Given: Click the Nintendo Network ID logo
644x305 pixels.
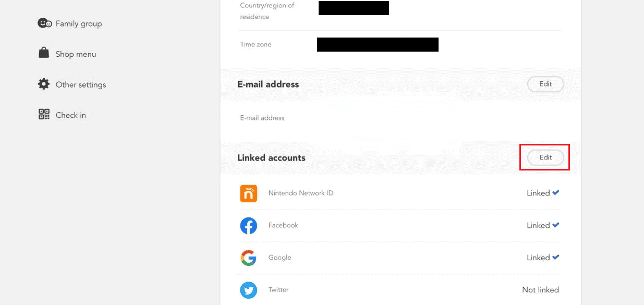Looking at the screenshot, I should click(249, 193).
